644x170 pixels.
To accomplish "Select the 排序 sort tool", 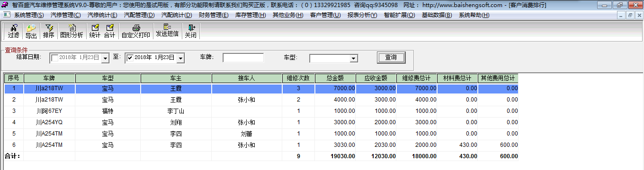I will pyautogui.click(x=48, y=31).
